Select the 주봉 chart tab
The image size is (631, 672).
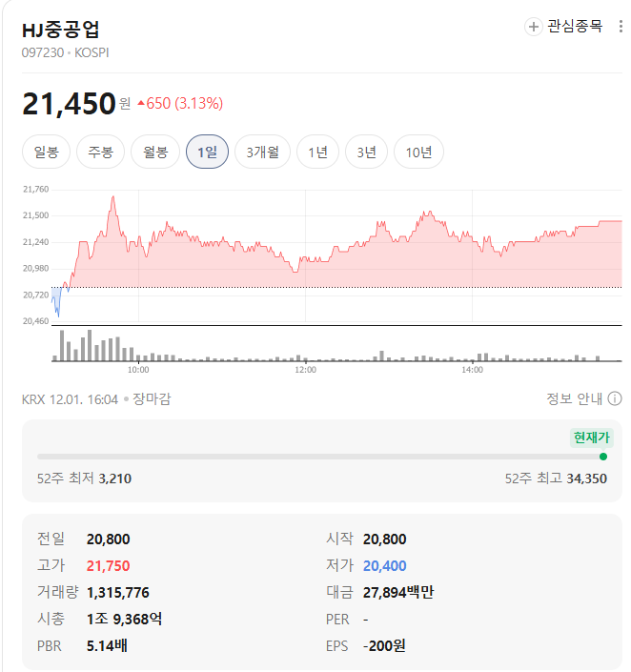(100, 152)
